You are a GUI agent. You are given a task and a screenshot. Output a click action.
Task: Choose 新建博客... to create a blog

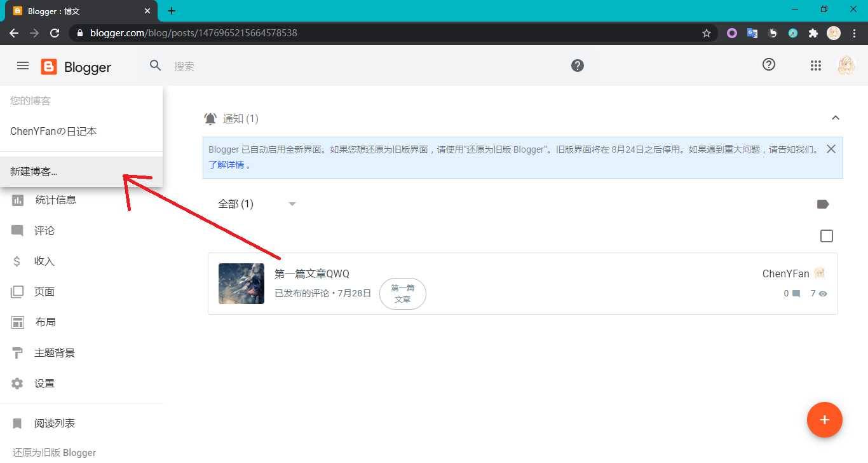[81, 171]
